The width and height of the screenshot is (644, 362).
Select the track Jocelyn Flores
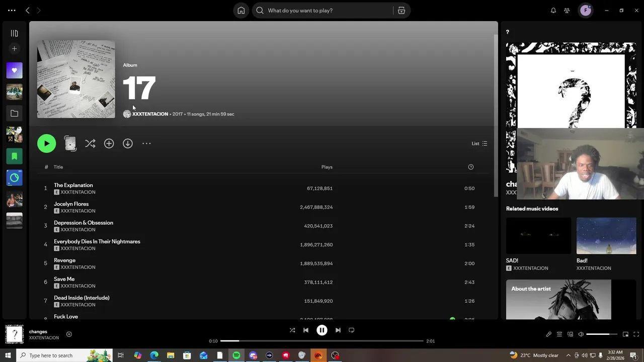click(x=71, y=204)
